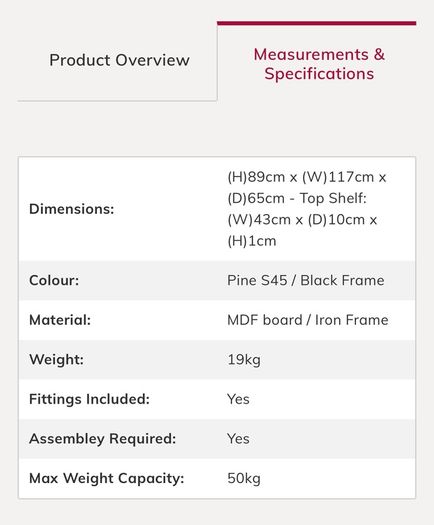Click the Yes value for Assembley Required
Screen dimensions: 434x525
point(238,439)
